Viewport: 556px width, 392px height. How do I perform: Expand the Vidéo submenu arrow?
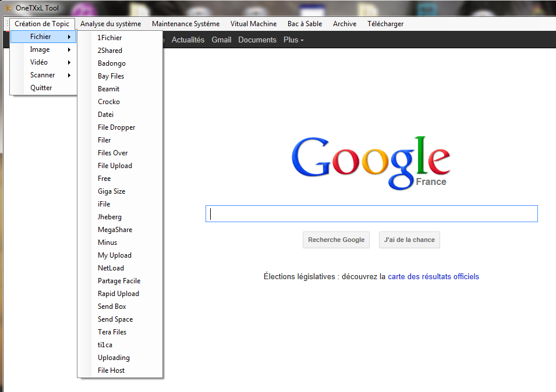[x=69, y=62]
